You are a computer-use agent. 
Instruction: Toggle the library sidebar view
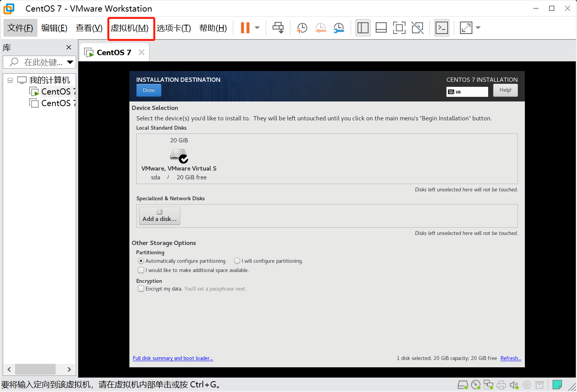pyautogui.click(x=363, y=28)
